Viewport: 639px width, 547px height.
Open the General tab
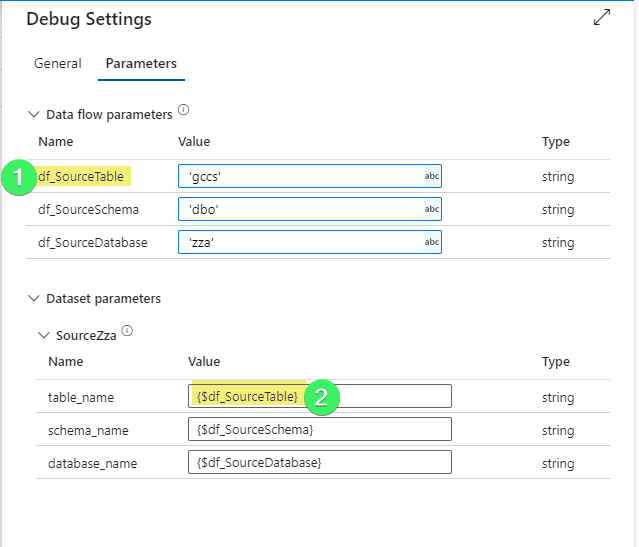click(x=58, y=64)
